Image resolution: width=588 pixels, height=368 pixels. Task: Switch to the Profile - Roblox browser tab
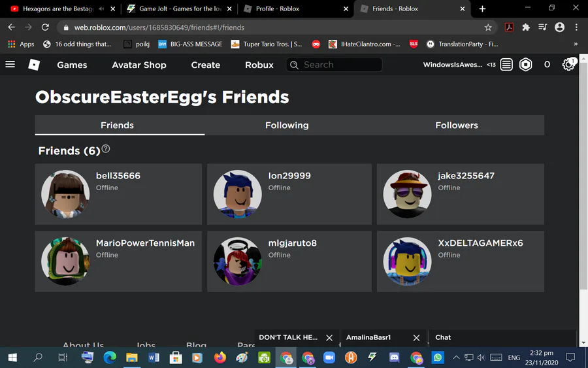coord(295,8)
